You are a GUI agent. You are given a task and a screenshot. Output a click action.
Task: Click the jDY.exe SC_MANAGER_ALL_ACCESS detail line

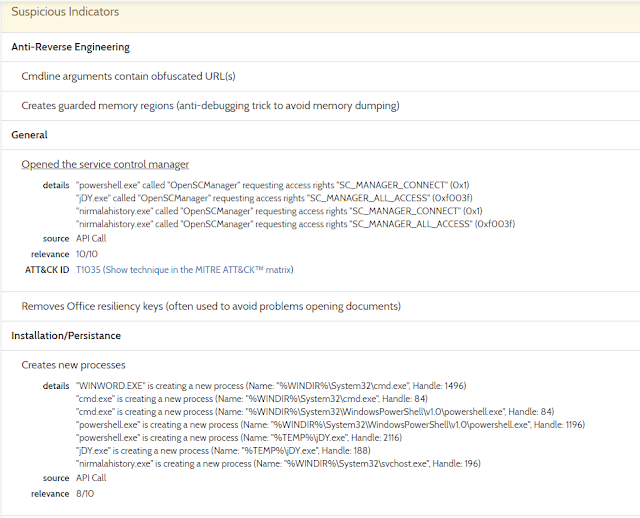[x=274, y=198]
